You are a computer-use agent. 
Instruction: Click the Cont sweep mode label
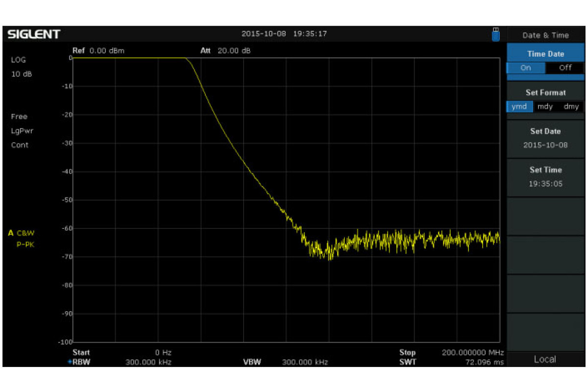click(20, 145)
